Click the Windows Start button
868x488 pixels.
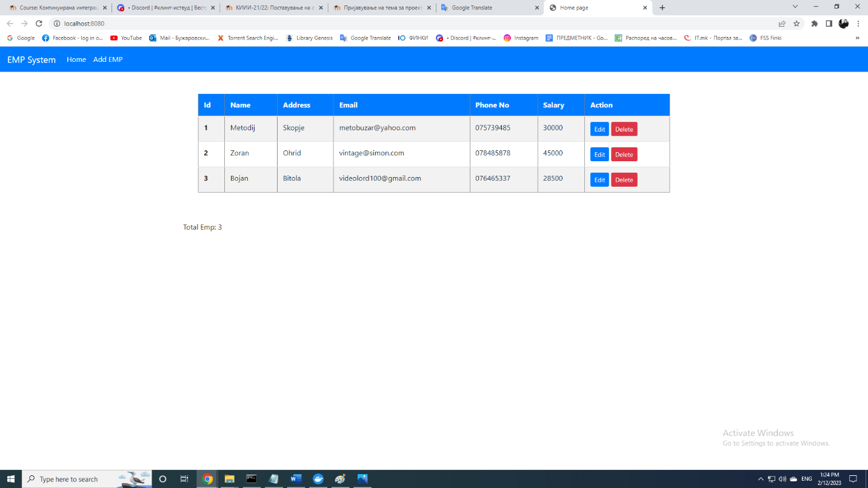tap(11, 479)
